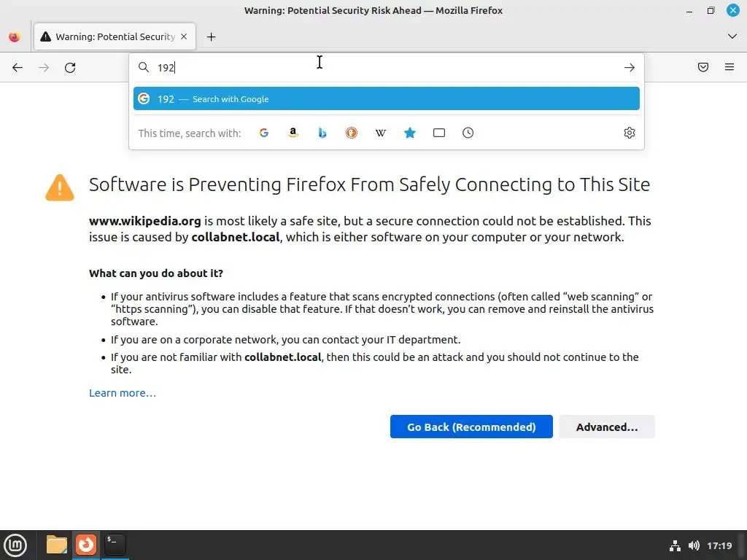Search this time with DuckDuckGo
Viewport: 747px width, 560px height.
352,133
